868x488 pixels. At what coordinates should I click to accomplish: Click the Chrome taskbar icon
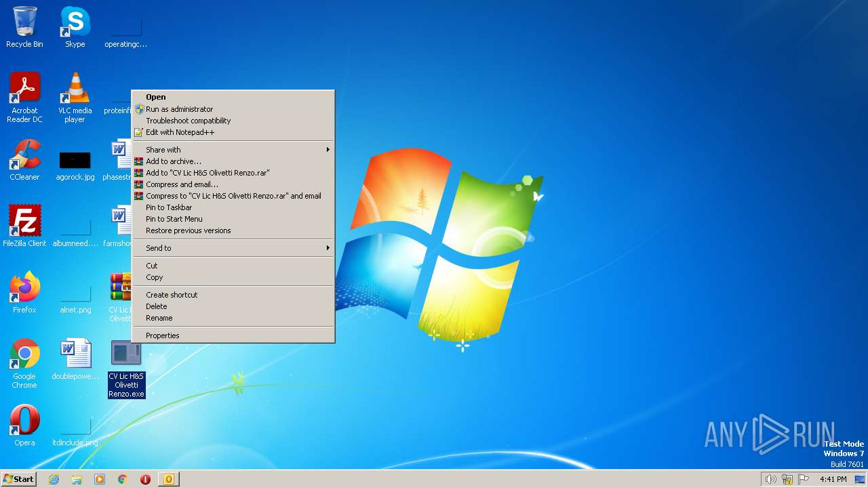(123, 479)
